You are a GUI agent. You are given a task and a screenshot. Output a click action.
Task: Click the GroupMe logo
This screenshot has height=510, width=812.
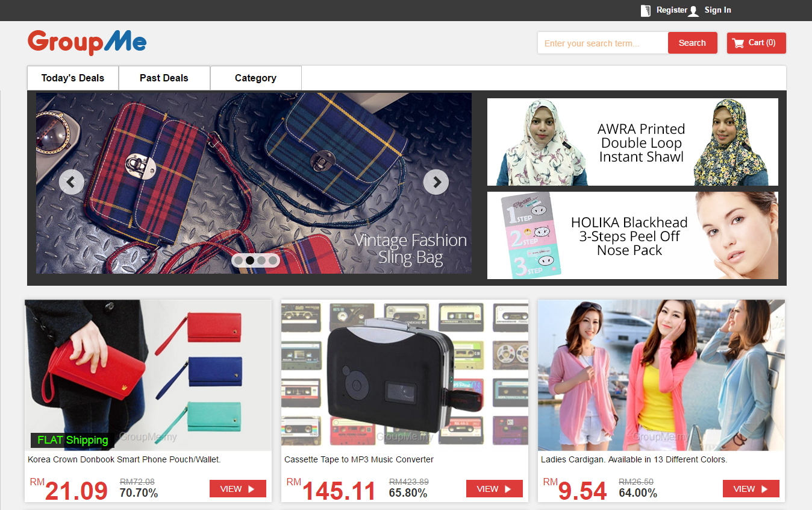87,42
